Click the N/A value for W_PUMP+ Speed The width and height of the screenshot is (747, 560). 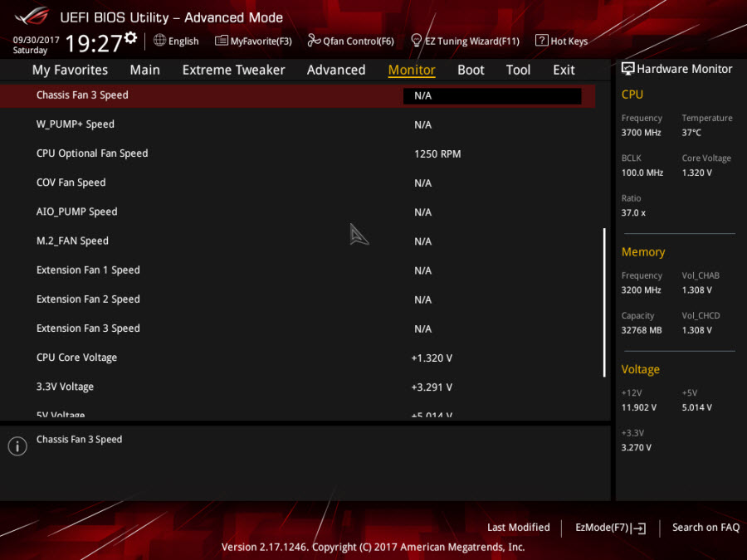click(422, 124)
